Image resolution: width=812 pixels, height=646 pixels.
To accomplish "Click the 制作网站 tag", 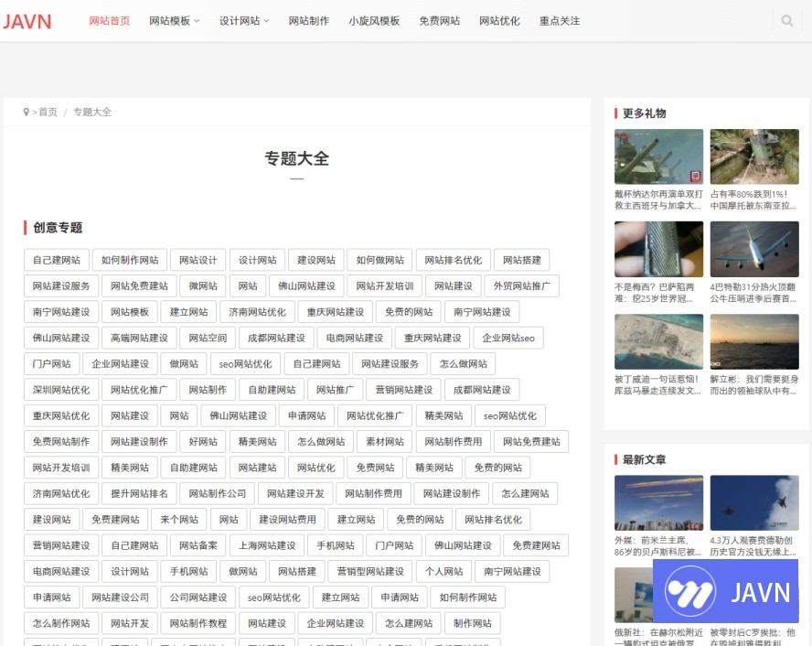I will pos(472,623).
